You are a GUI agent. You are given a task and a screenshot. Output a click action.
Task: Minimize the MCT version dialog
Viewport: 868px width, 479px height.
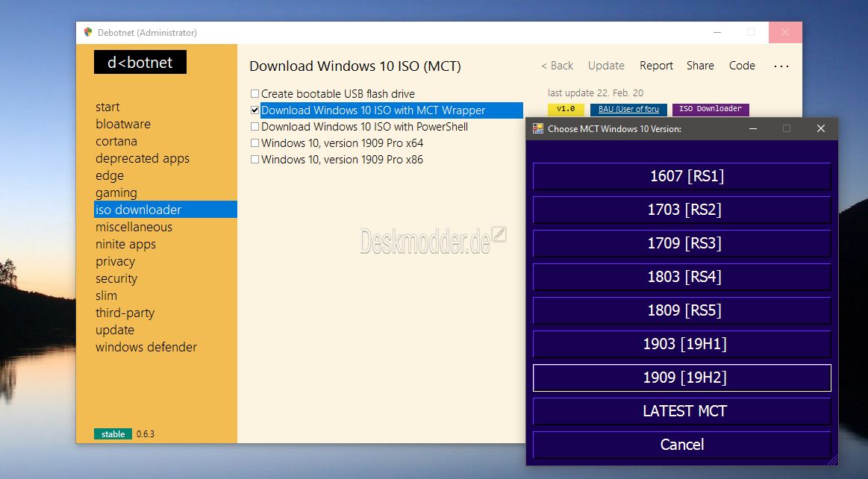click(x=753, y=128)
